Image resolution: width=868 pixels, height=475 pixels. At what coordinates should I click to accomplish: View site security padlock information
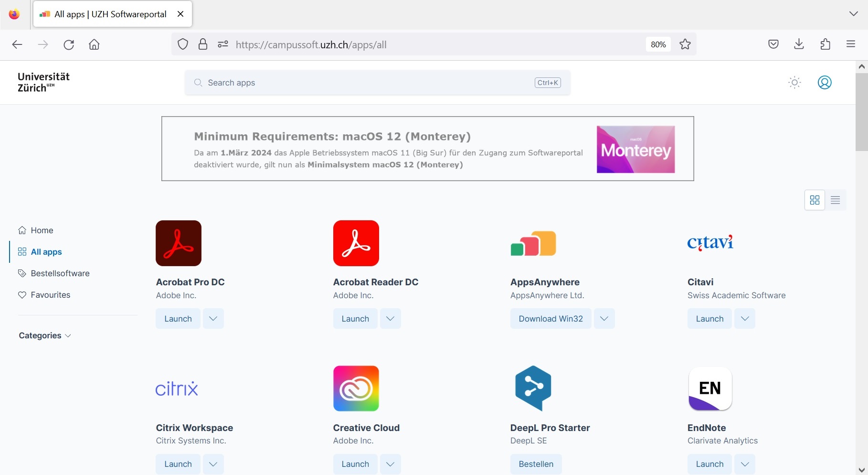point(203,44)
